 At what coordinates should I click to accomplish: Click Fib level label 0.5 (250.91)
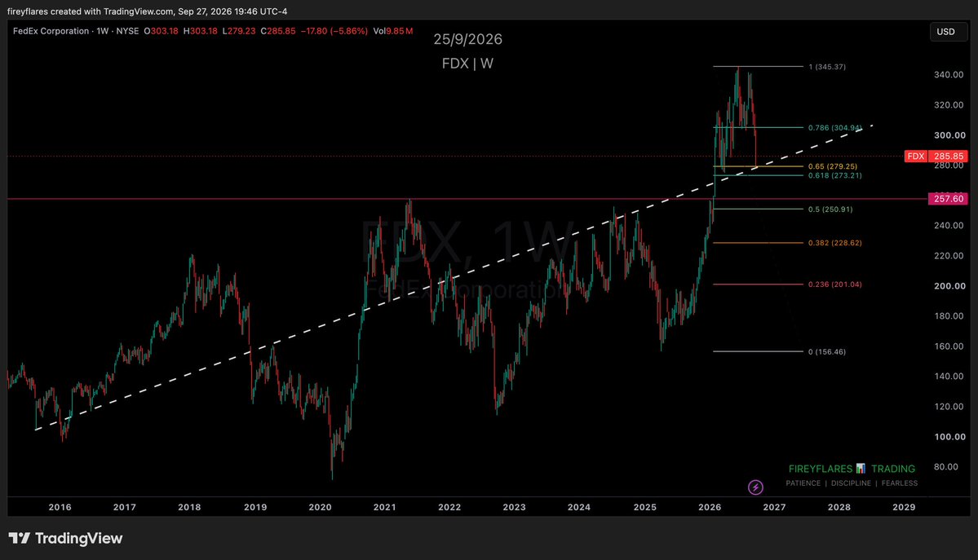click(830, 209)
